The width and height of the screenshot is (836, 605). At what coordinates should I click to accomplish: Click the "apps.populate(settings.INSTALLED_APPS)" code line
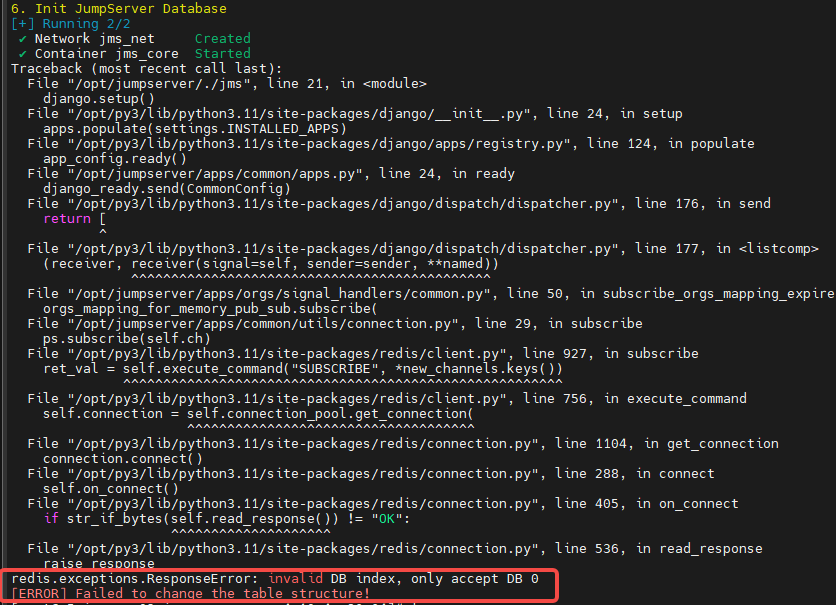pyautogui.click(x=195, y=128)
